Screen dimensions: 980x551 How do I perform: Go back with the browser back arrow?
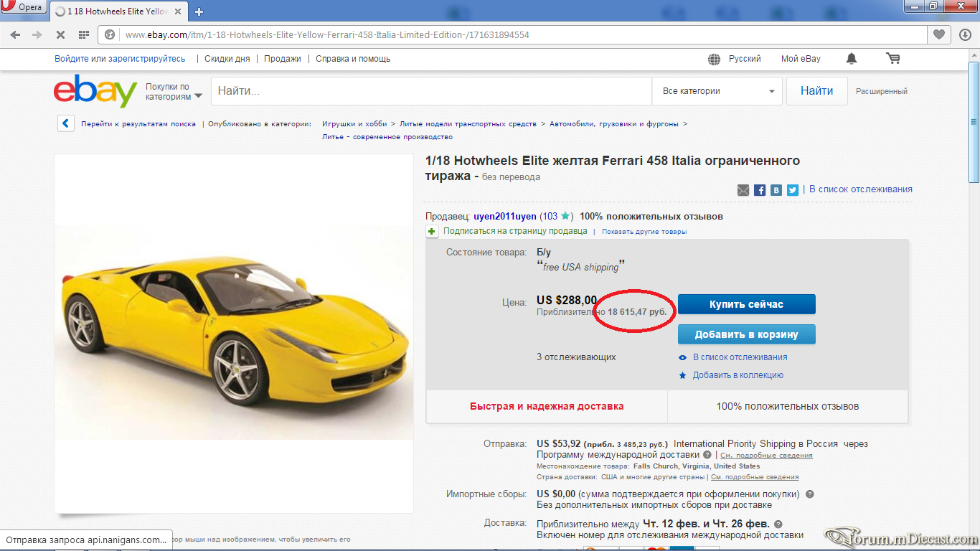(15, 34)
